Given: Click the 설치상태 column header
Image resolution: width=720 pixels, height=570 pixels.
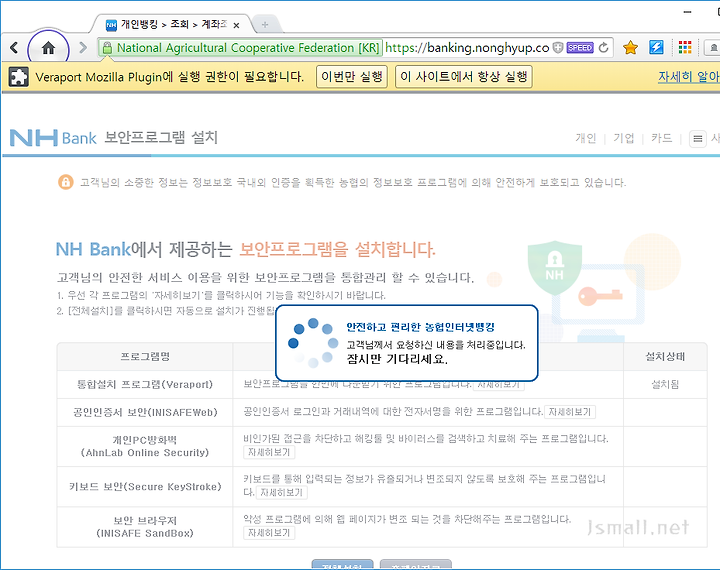Looking at the screenshot, I should click(665, 356).
